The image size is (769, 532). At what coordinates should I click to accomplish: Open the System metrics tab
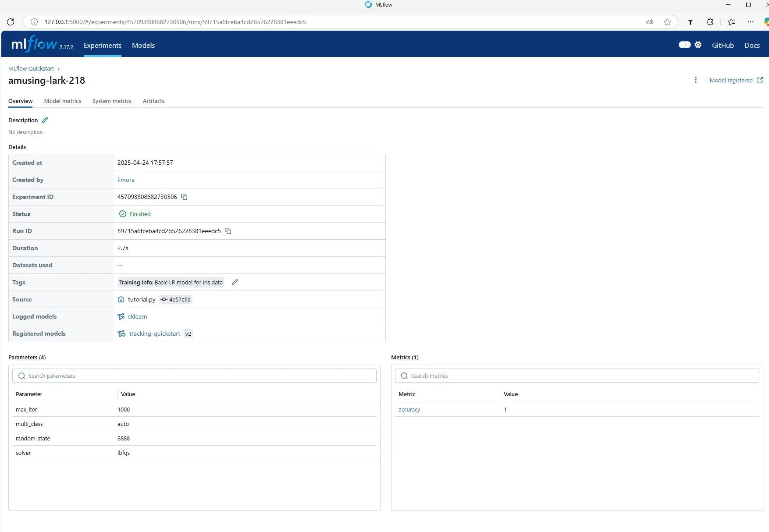(x=112, y=101)
